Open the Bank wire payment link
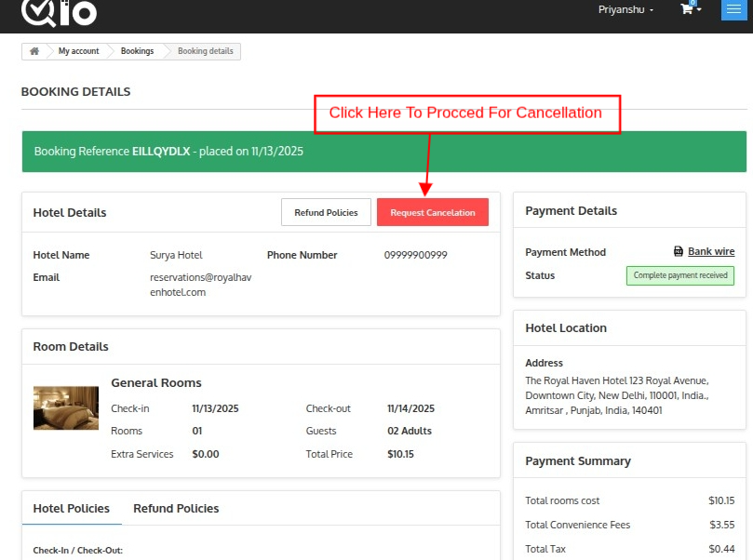753x560 pixels. (x=711, y=252)
